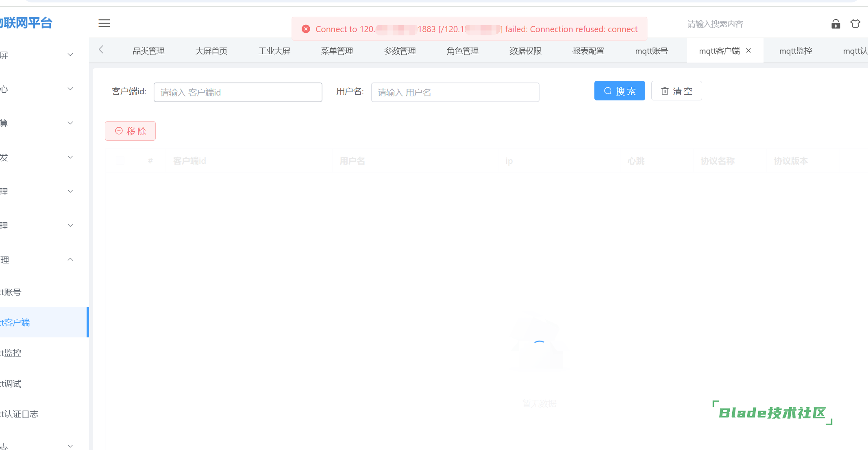Click the red 移除 remove button
The image size is (868, 450).
click(130, 131)
